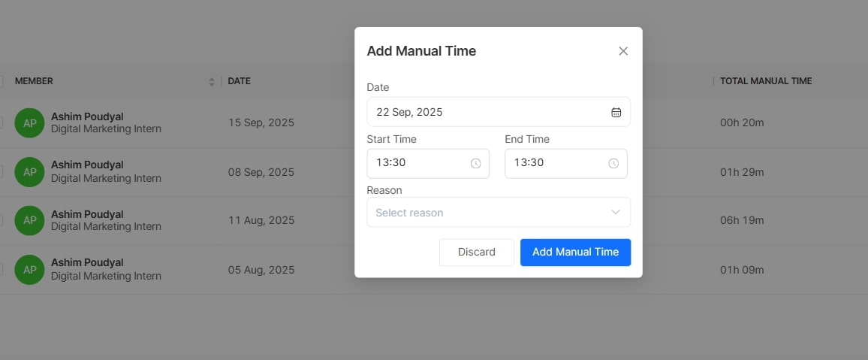The width and height of the screenshot is (868, 360).
Task: Sort by the MEMBER column header
Action: [34, 81]
